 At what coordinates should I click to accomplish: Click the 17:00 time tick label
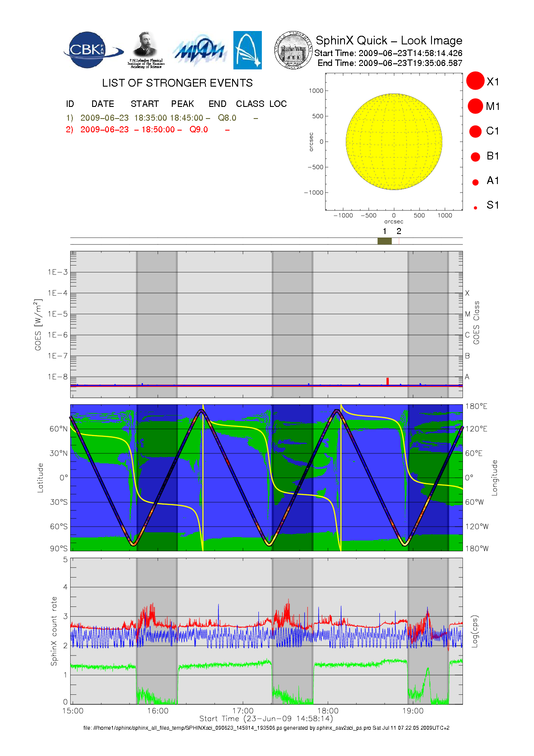[243, 711]
